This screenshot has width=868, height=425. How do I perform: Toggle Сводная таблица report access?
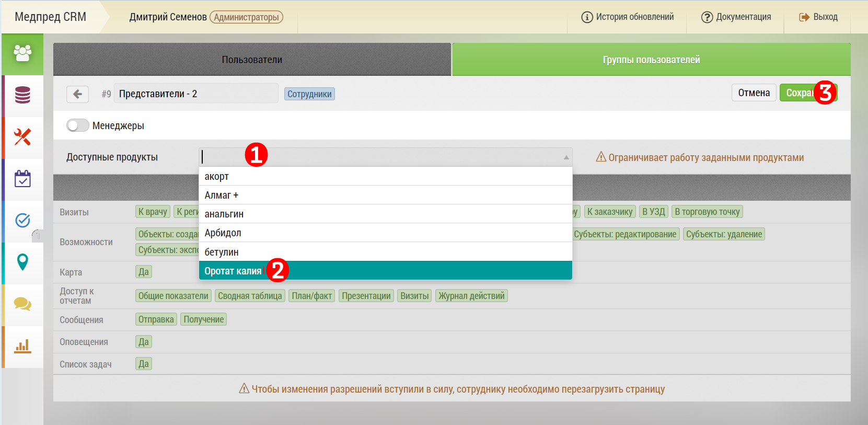tap(250, 296)
